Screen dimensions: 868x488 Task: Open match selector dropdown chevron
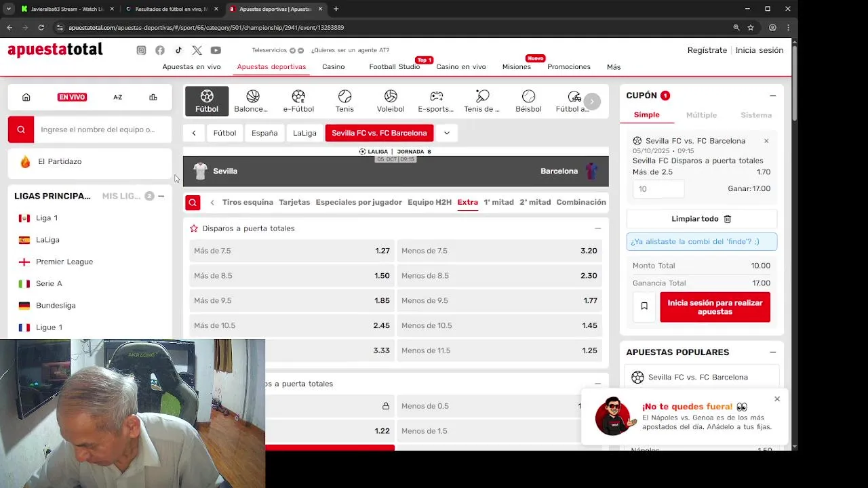[x=447, y=133]
